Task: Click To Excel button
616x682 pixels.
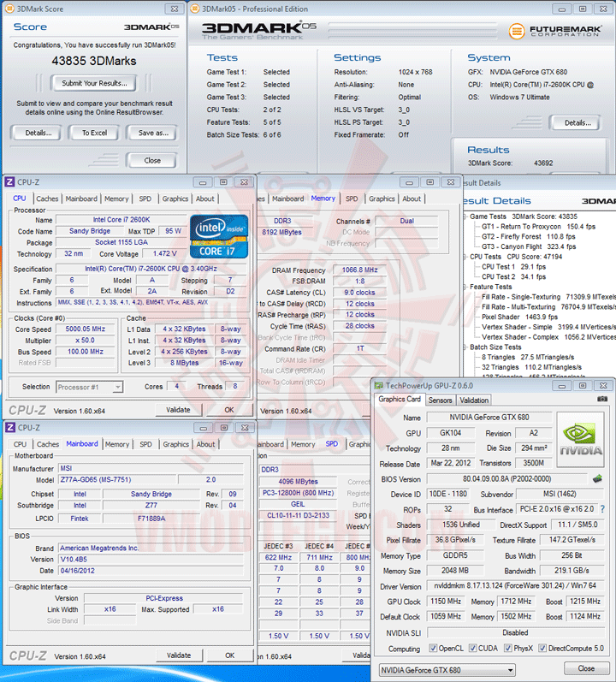Action: (94, 133)
